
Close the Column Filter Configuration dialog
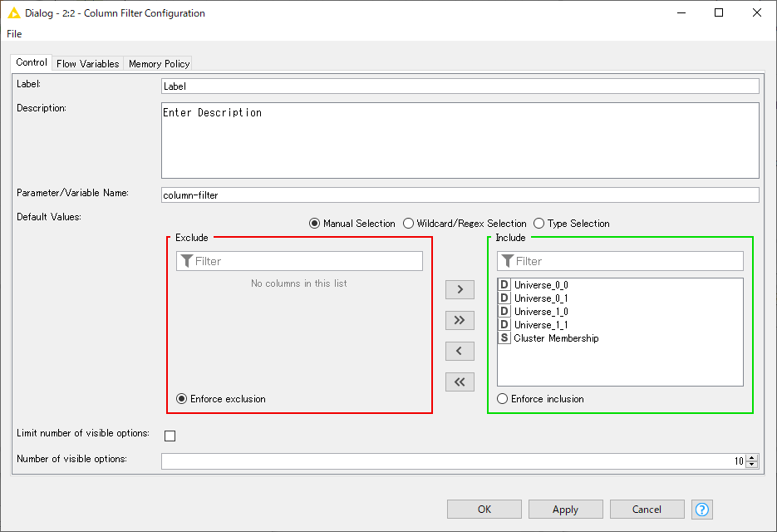(757, 12)
